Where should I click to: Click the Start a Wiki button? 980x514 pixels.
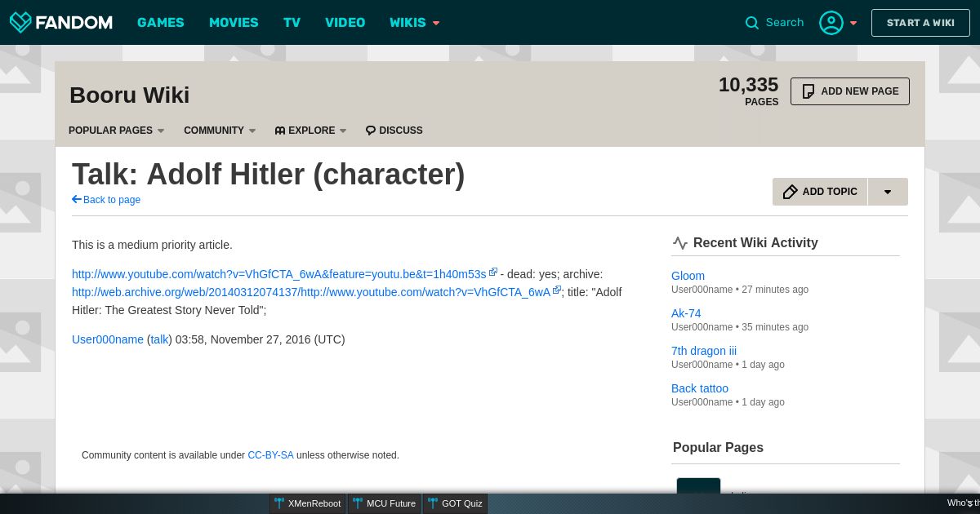coord(920,23)
